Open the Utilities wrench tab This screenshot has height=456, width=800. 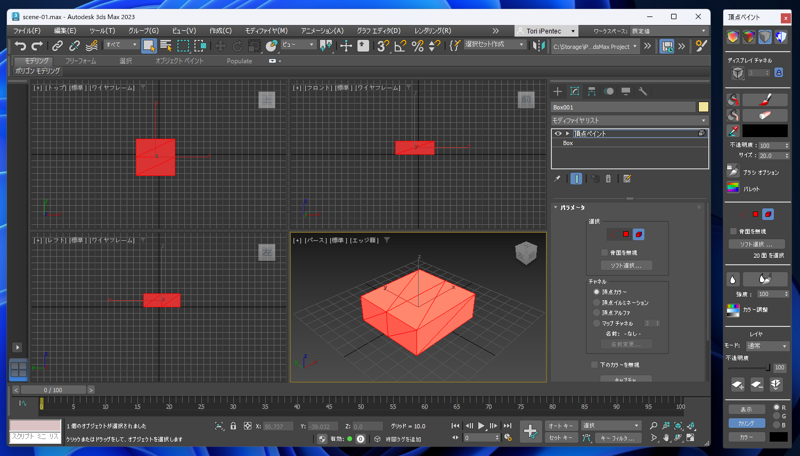coord(642,91)
